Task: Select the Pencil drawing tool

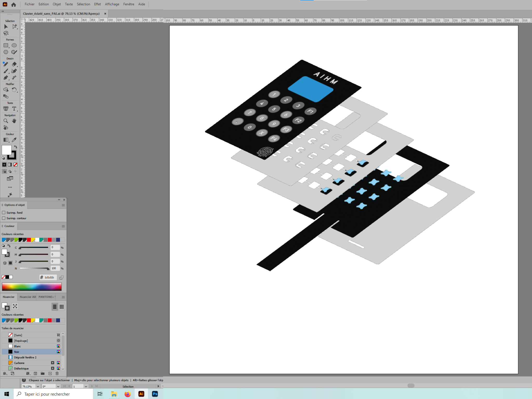Action: coord(6,64)
